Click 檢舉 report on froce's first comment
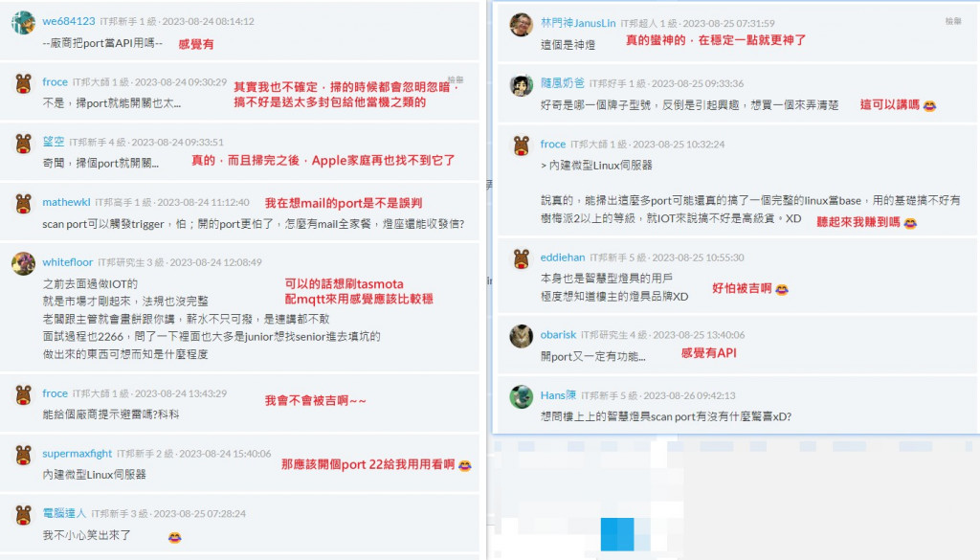The height and width of the screenshot is (560, 980). click(456, 80)
